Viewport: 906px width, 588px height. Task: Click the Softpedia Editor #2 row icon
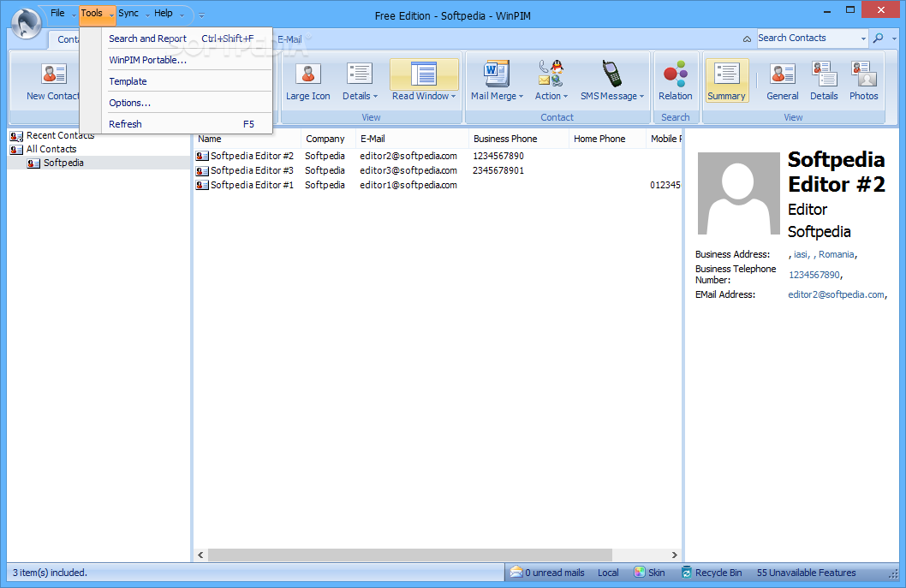(x=202, y=156)
